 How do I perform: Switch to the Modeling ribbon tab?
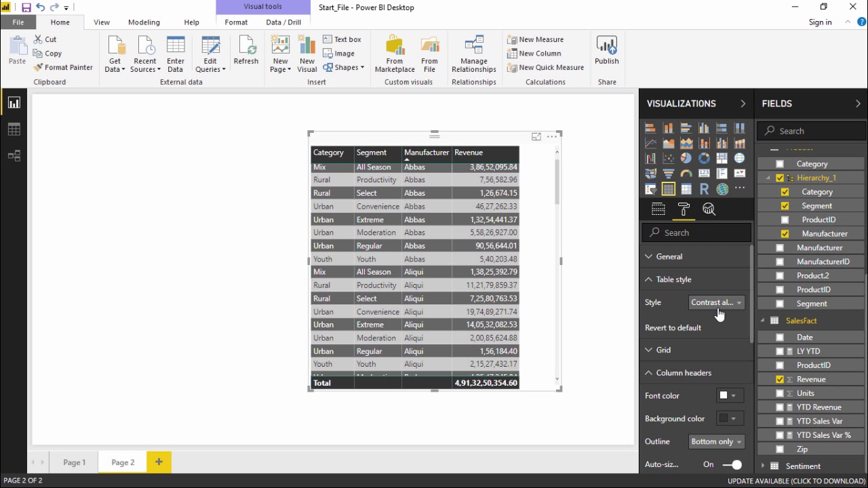coord(144,22)
